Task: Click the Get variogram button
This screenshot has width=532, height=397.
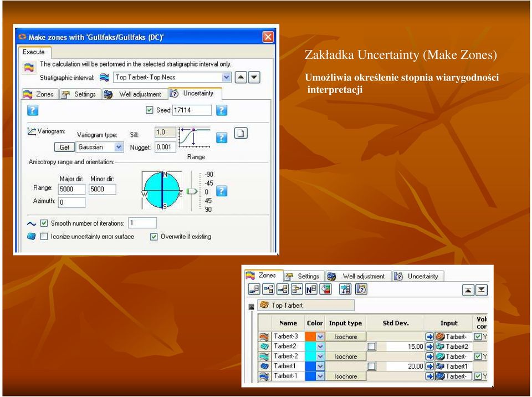Action: coord(64,147)
